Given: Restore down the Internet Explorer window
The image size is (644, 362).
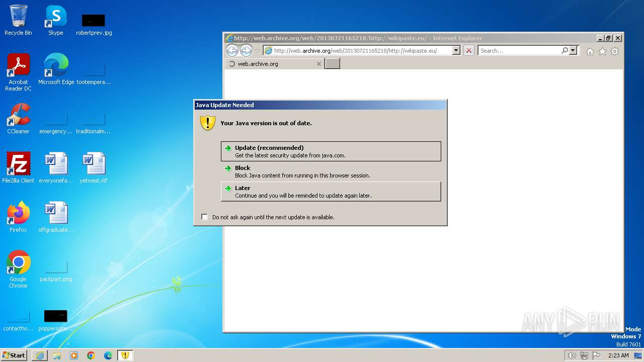Looking at the screenshot, I should 609,38.
